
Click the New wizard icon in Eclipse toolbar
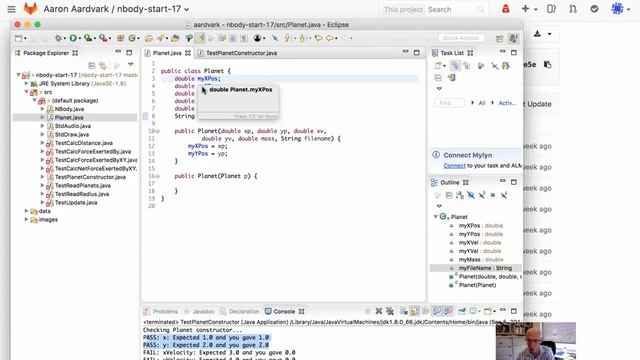coord(19,38)
